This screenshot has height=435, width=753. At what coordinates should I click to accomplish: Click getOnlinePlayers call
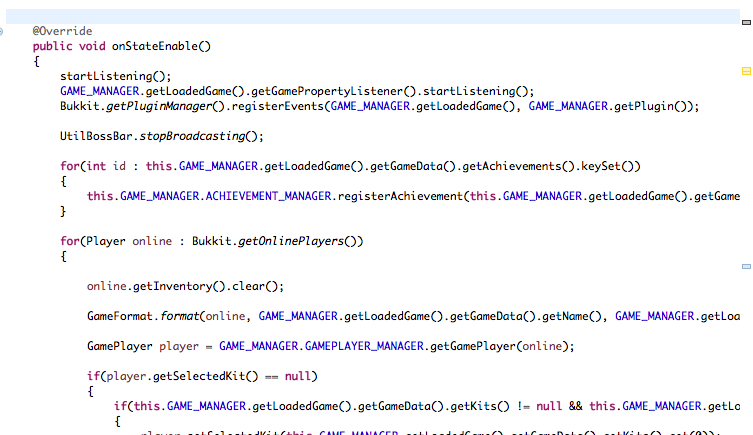point(291,241)
